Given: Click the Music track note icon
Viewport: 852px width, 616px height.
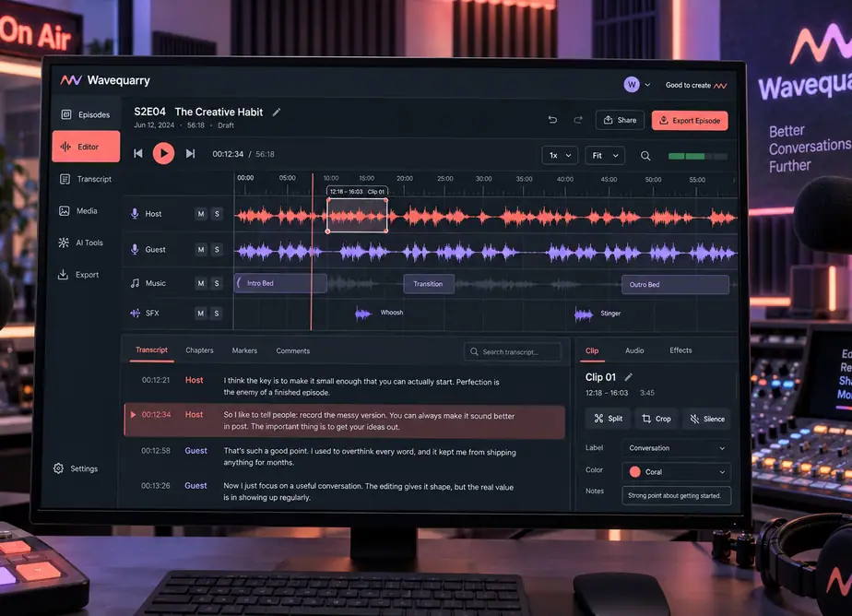Looking at the screenshot, I should tap(135, 283).
